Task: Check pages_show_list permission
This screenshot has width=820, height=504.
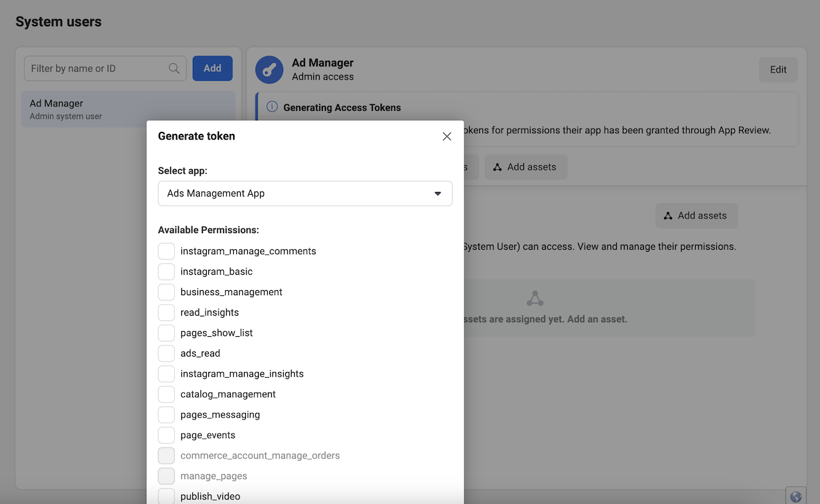Action: click(x=167, y=333)
